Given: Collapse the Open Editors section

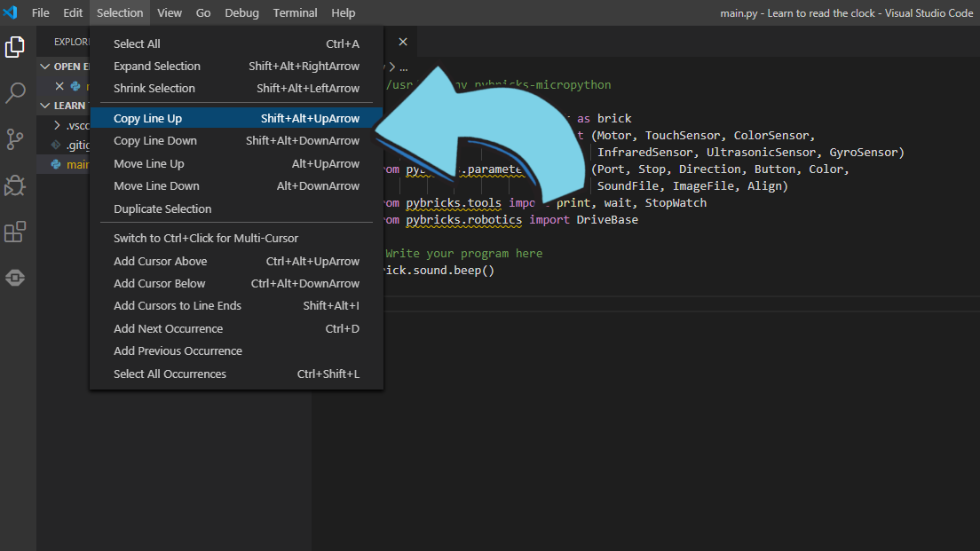Looking at the screenshot, I should 44,66.
